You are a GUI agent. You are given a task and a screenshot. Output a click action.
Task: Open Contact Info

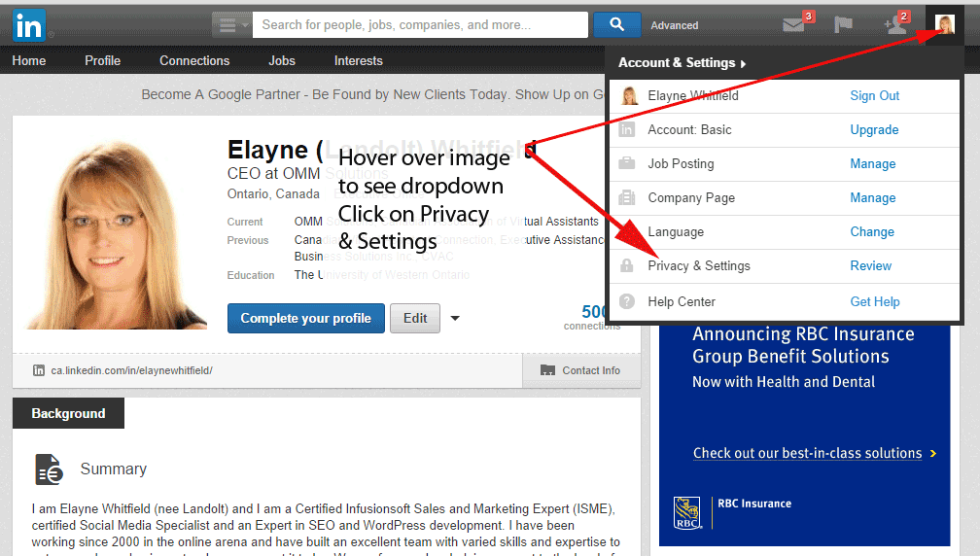pos(581,370)
